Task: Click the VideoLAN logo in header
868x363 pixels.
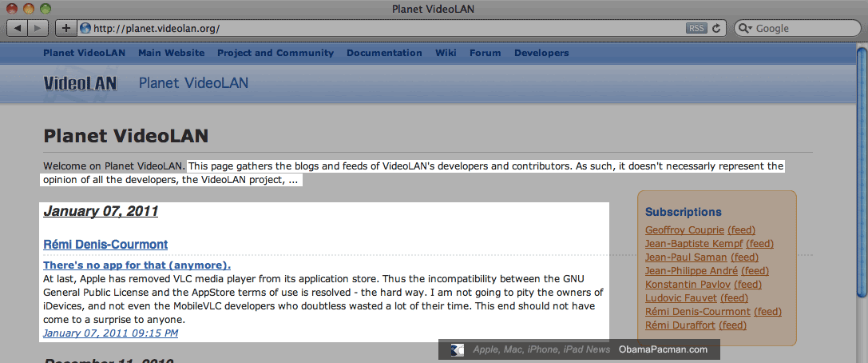Action: pos(81,84)
